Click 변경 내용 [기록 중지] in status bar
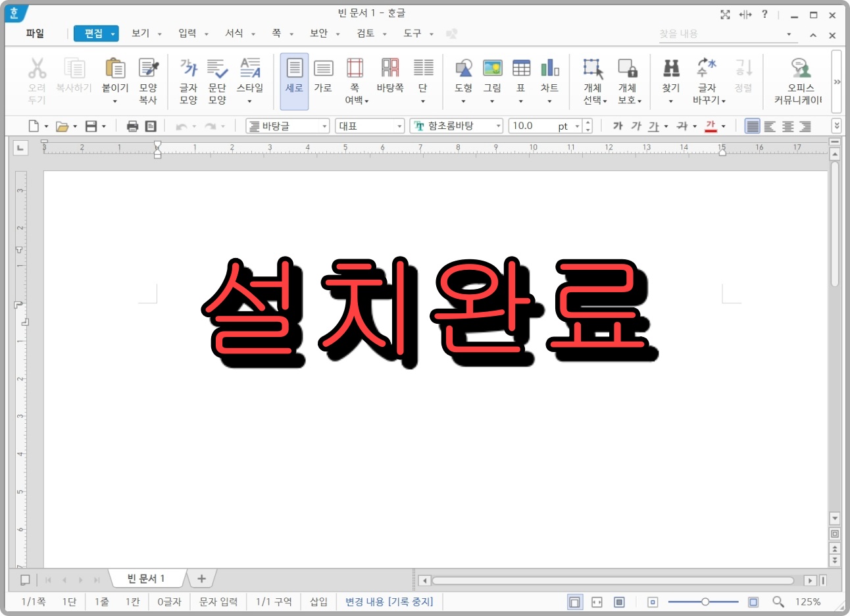Screen dimensions: 850x616 (x=388, y=601)
